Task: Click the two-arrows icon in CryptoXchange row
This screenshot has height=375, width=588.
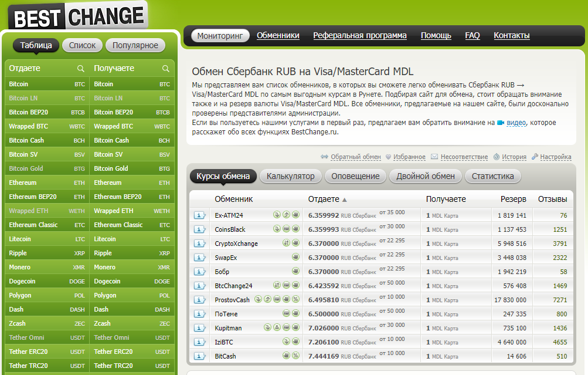Action: [x=286, y=243]
